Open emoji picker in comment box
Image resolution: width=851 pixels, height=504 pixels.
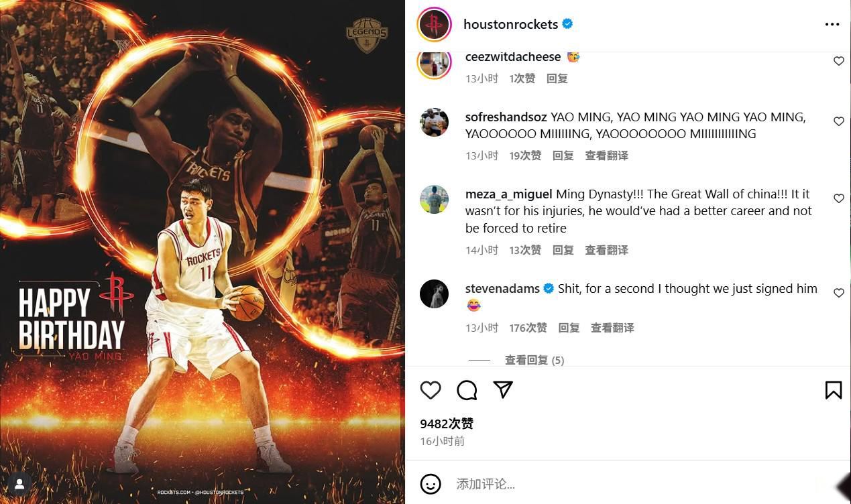[x=431, y=484]
